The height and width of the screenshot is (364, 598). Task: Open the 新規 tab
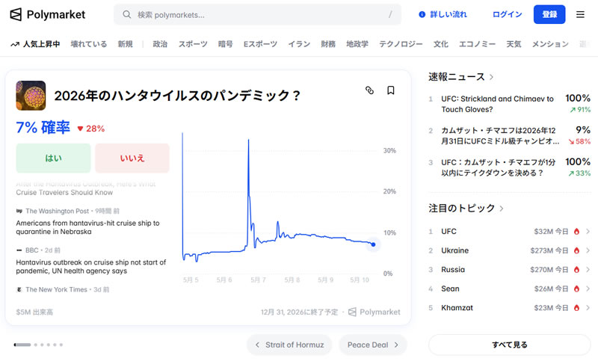pos(125,44)
